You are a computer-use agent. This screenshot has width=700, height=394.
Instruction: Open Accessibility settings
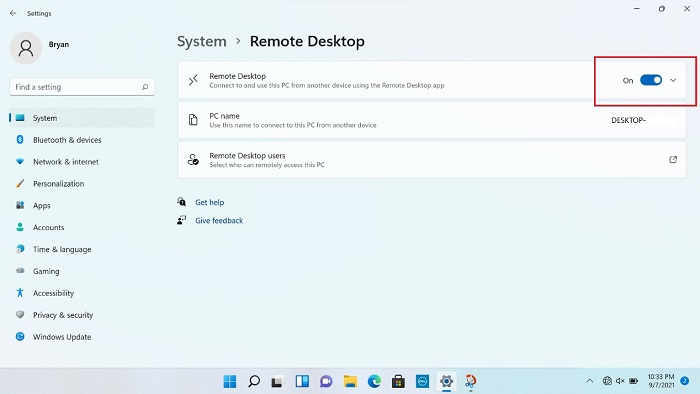(x=82, y=293)
